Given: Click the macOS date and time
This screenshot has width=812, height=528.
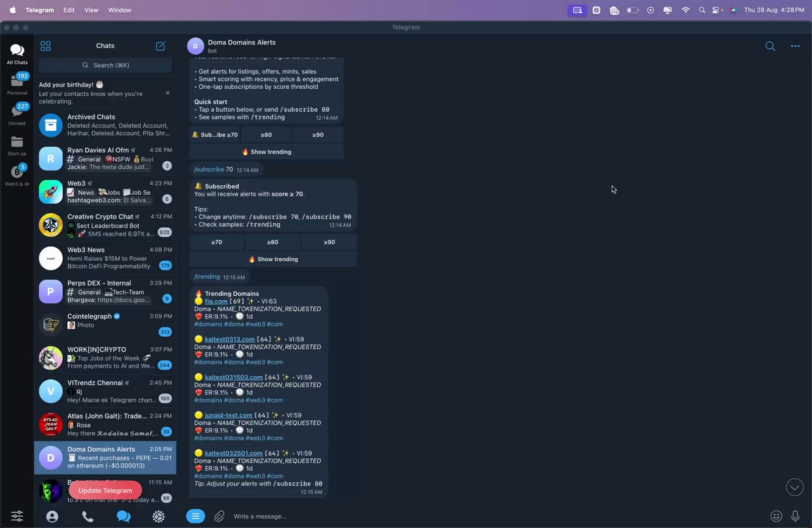Looking at the screenshot, I should 774,10.
